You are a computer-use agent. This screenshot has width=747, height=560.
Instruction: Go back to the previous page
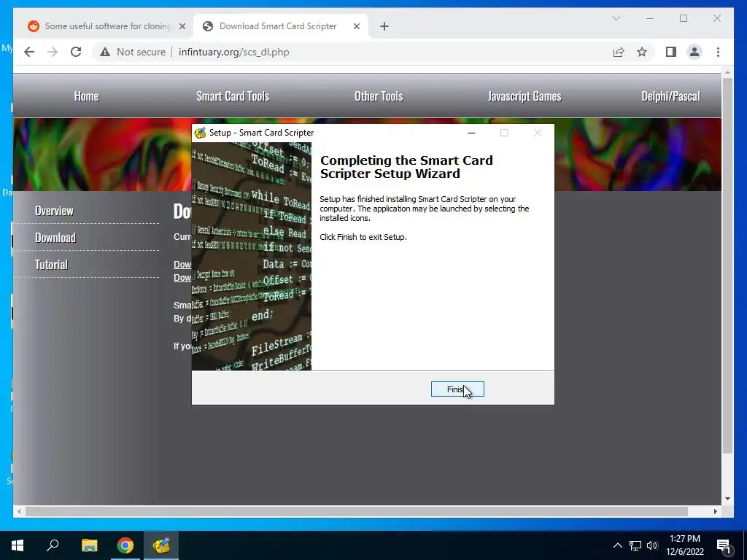[x=29, y=52]
